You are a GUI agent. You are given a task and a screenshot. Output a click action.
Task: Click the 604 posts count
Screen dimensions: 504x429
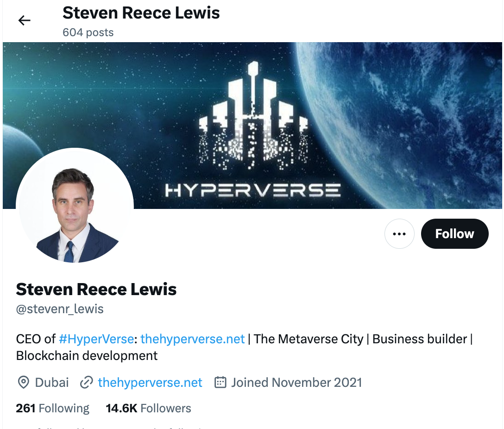88,32
